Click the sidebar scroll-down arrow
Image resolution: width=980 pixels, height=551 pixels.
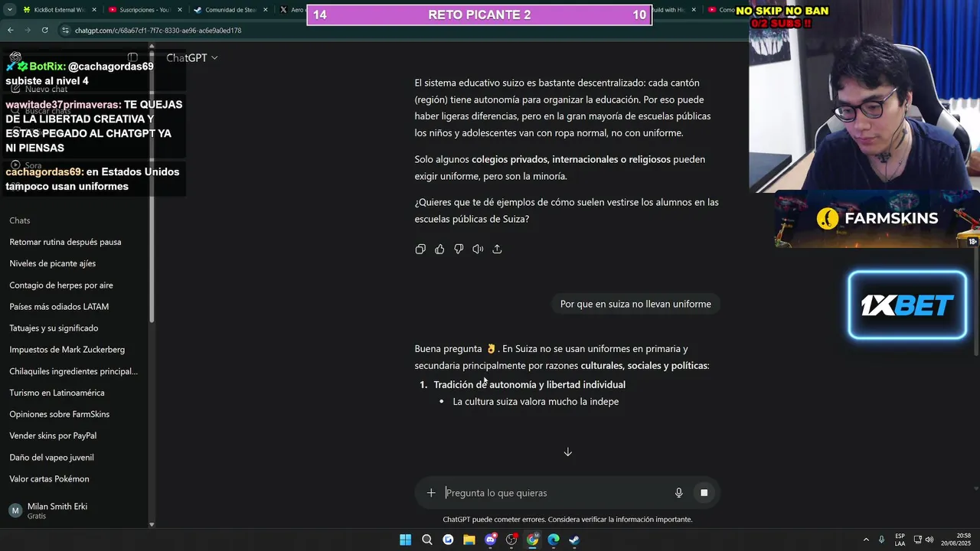click(x=152, y=524)
